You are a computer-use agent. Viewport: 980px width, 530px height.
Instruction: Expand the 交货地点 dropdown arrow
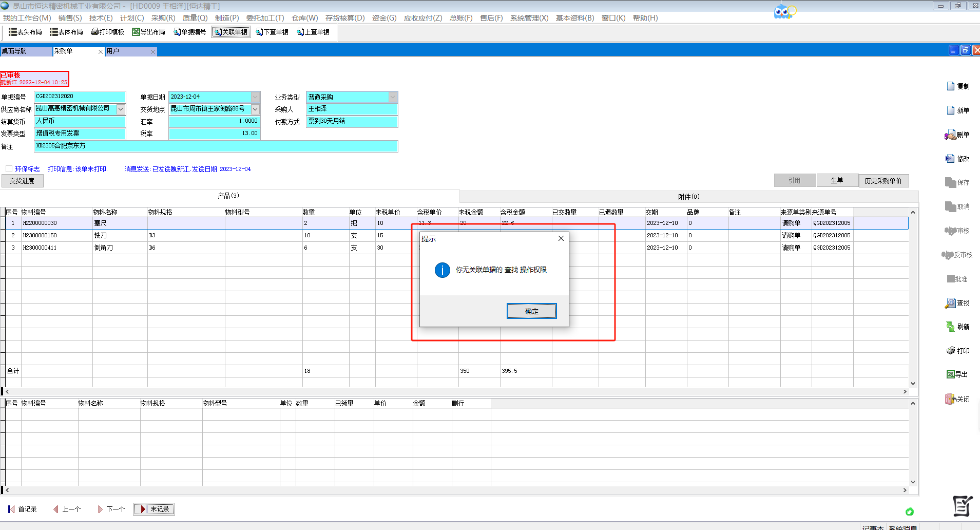click(x=255, y=109)
